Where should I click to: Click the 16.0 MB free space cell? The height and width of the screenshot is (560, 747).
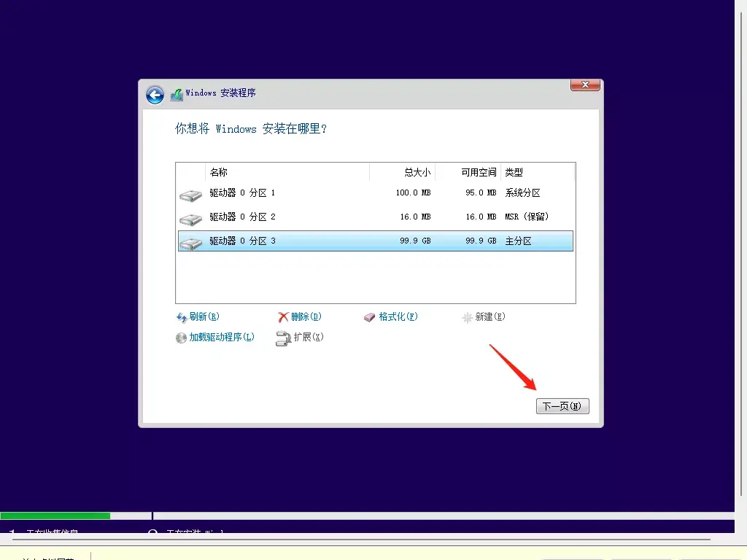coord(481,217)
